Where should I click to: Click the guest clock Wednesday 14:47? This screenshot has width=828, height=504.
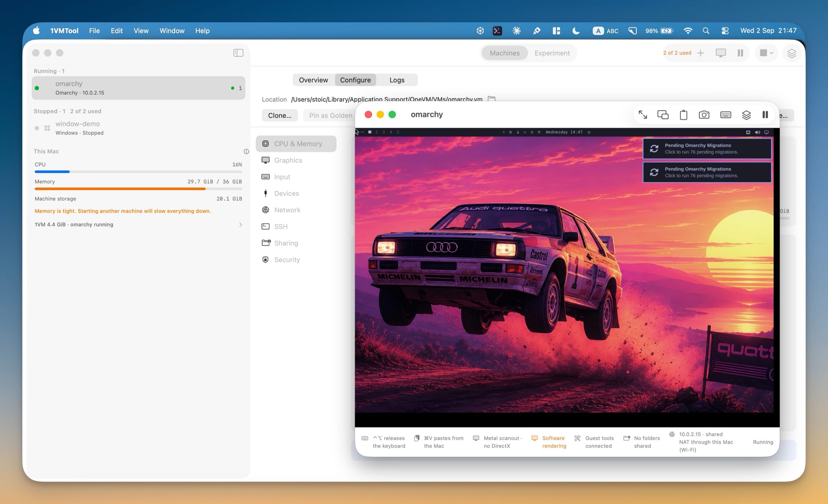point(564,132)
